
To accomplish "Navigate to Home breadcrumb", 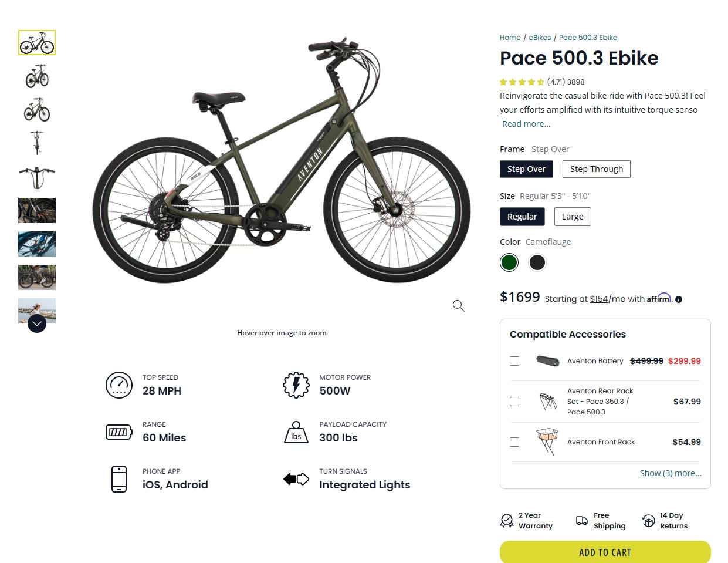I will pyautogui.click(x=510, y=38).
